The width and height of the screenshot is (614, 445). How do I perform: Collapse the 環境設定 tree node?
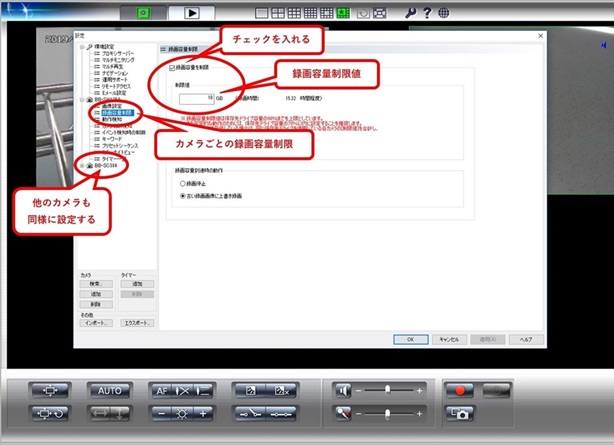pos(82,47)
